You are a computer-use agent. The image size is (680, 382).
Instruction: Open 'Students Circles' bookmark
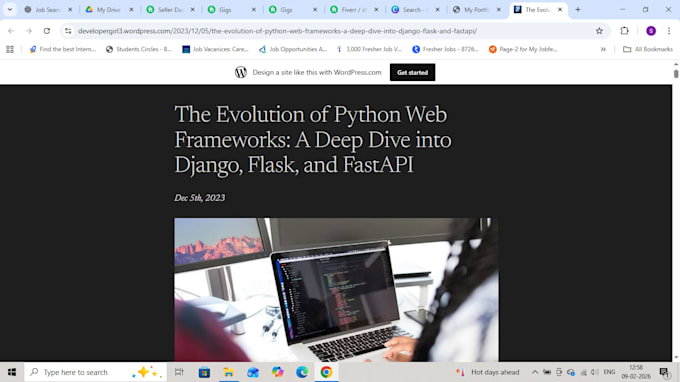tap(139, 49)
